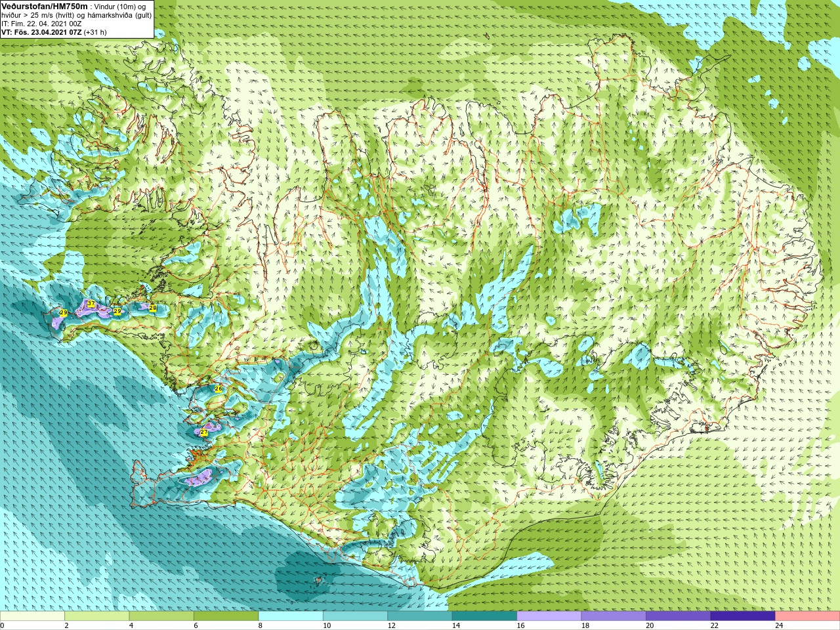Select the 6–8 m/s olive green legend swatch
This screenshot has width=840, height=630.
click(226, 616)
